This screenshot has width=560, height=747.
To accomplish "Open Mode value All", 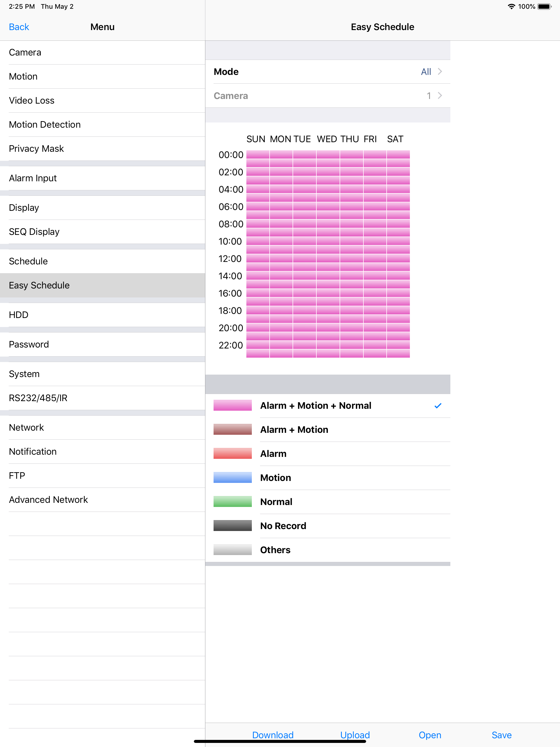I will (x=426, y=72).
